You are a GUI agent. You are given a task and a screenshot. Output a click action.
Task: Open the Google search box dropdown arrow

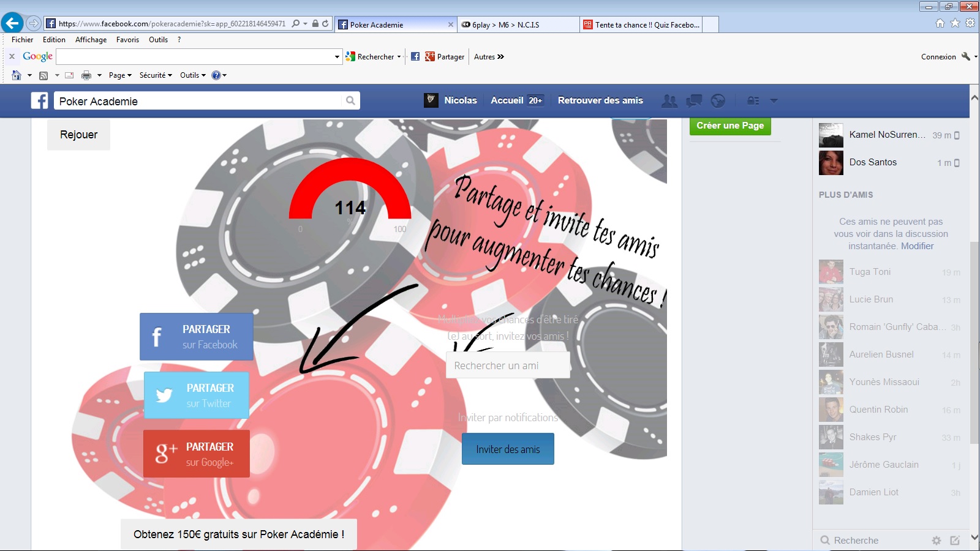coord(337,57)
